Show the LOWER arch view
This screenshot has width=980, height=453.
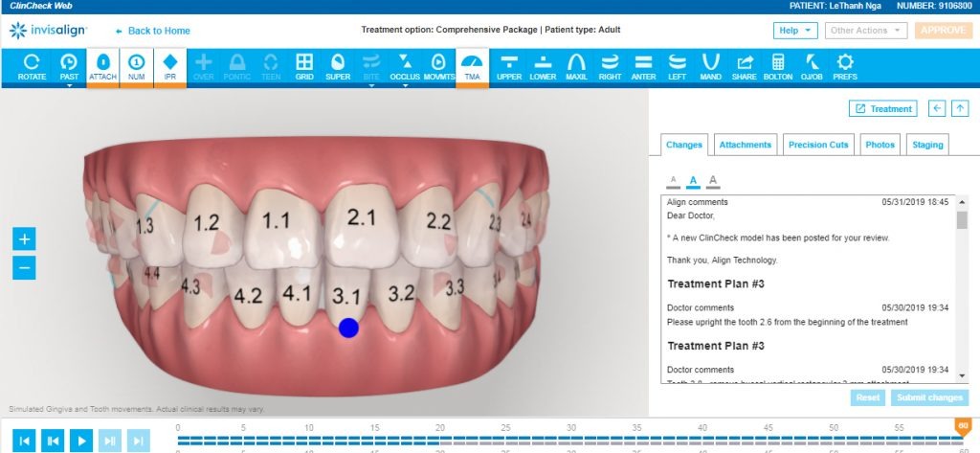(x=543, y=67)
